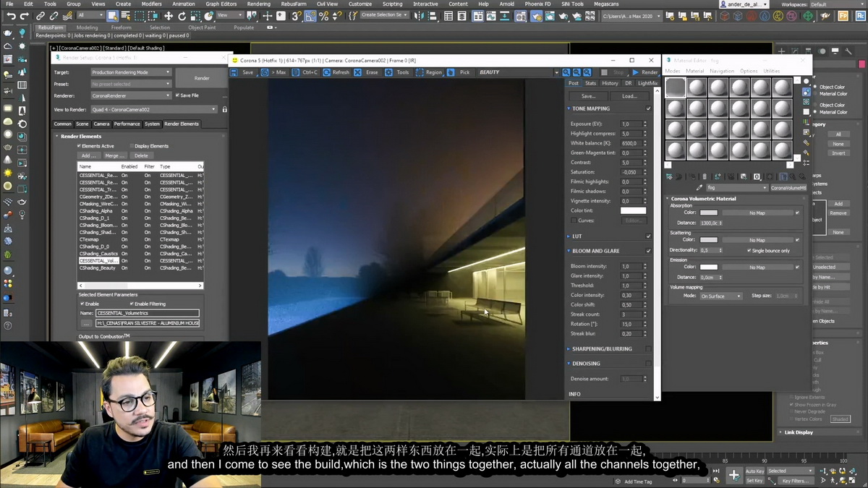This screenshot has width=868, height=488.
Task: Select CShading_Bloom row in elements list
Action: point(140,226)
